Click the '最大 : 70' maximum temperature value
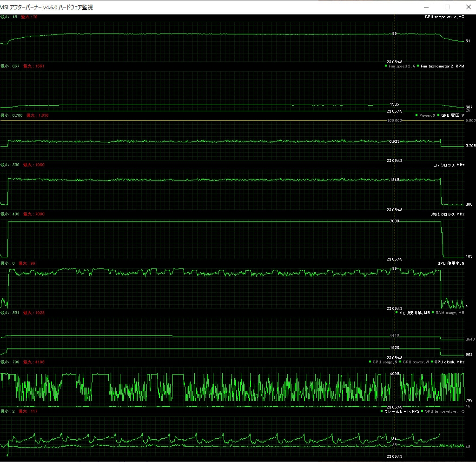The image size is (476, 462). click(x=29, y=17)
